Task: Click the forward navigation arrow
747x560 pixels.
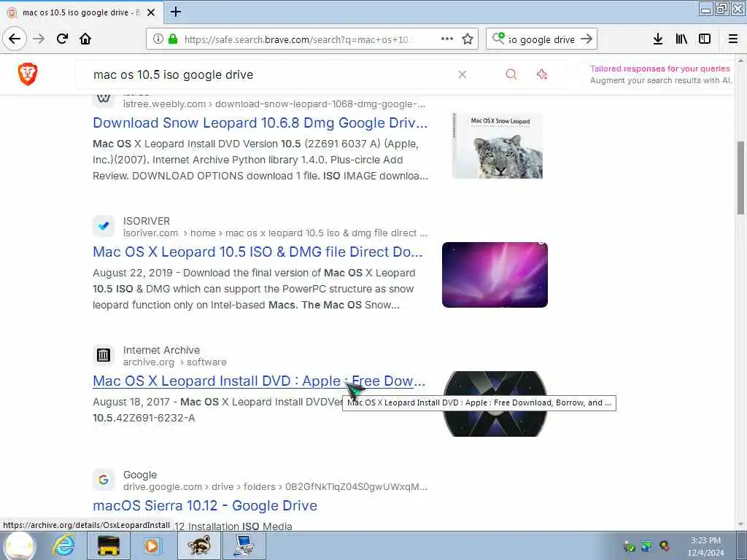Action: tap(39, 39)
